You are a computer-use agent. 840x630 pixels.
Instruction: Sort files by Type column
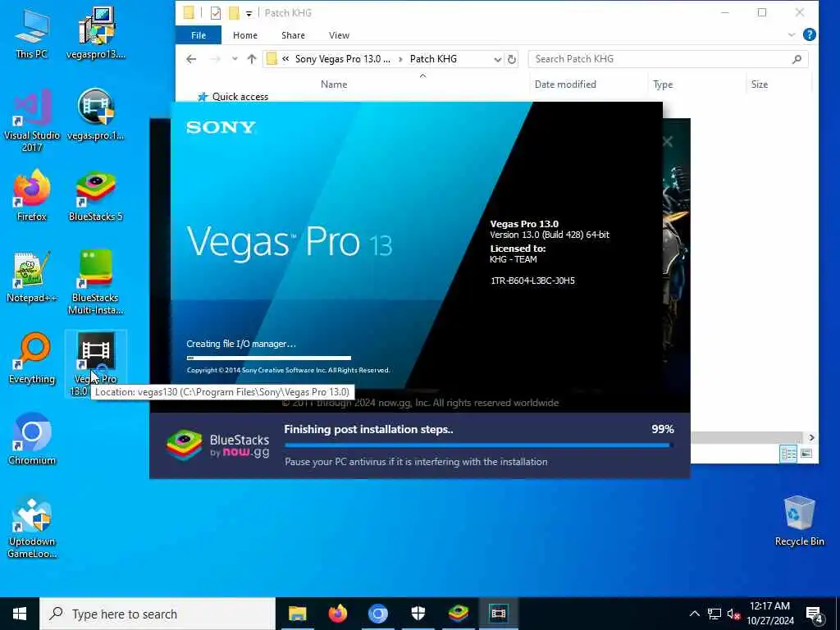pos(663,84)
